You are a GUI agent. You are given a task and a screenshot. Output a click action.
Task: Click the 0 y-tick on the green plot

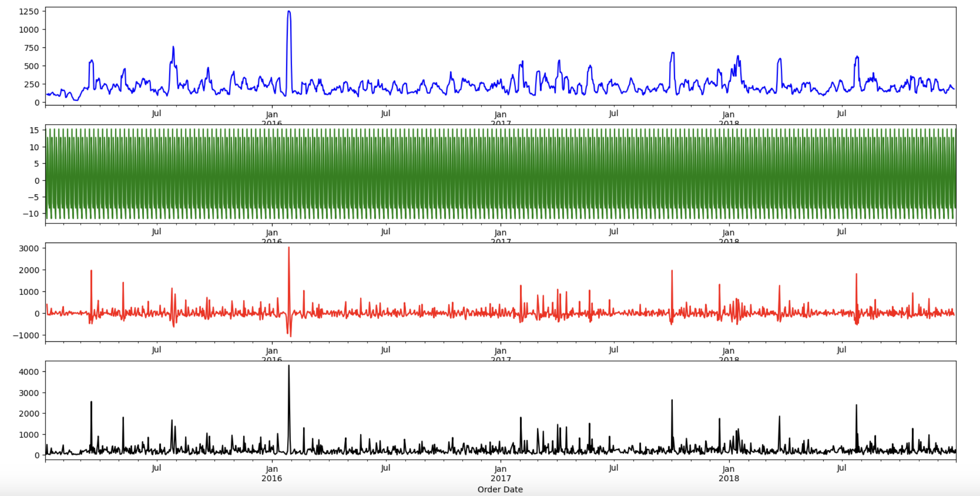pyautogui.click(x=37, y=181)
